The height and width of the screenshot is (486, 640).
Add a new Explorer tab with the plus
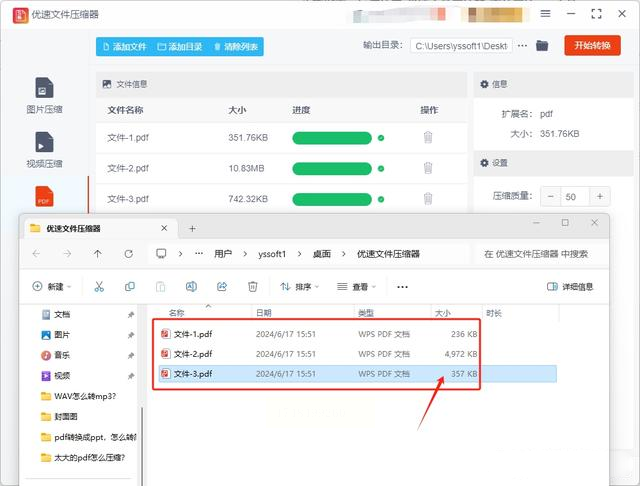[192, 229]
